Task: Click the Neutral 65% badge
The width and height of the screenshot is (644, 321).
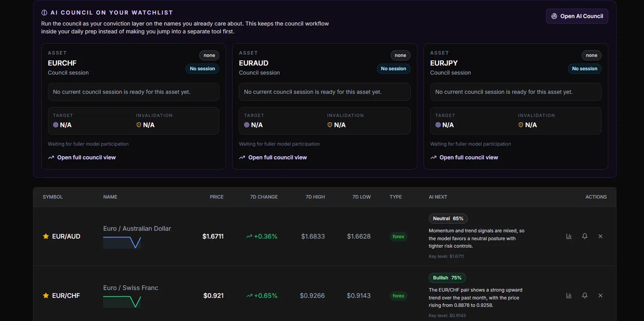Action: 448,219
